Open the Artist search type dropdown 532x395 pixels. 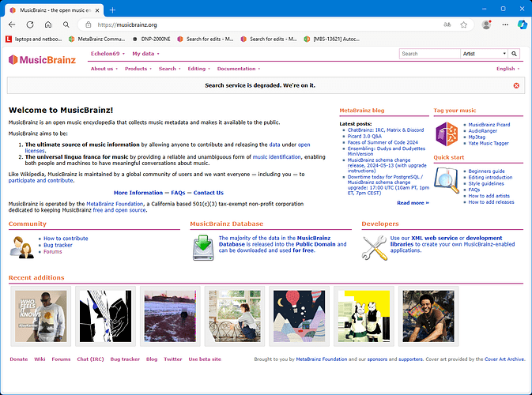[484, 54]
